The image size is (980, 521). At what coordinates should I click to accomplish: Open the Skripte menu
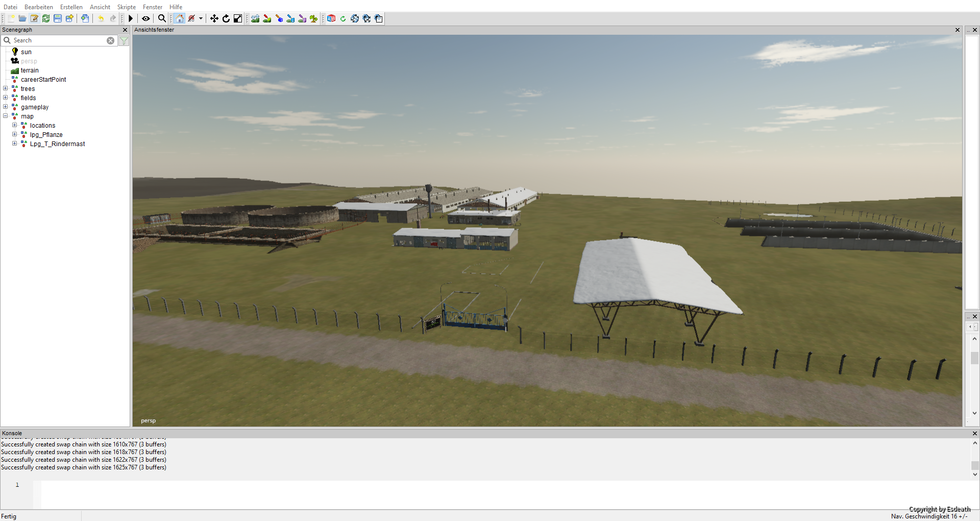[x=127, y=7]
